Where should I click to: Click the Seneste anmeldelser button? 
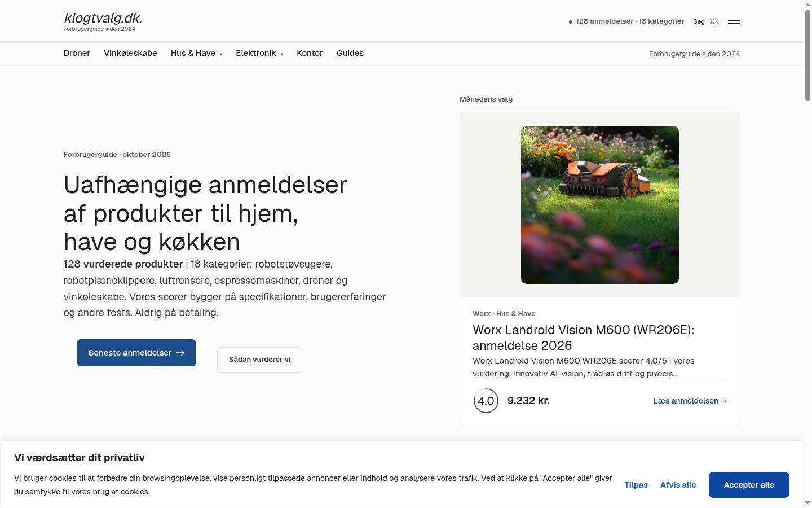(136, 353)
